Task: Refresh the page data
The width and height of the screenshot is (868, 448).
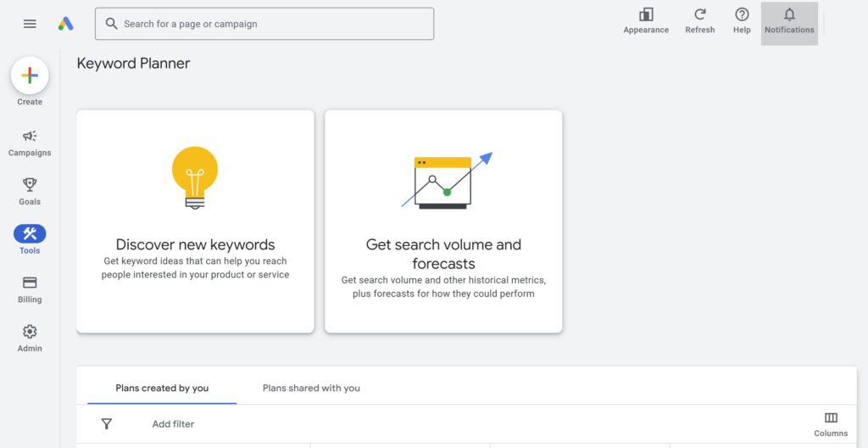Action: [x=699, y=22]
